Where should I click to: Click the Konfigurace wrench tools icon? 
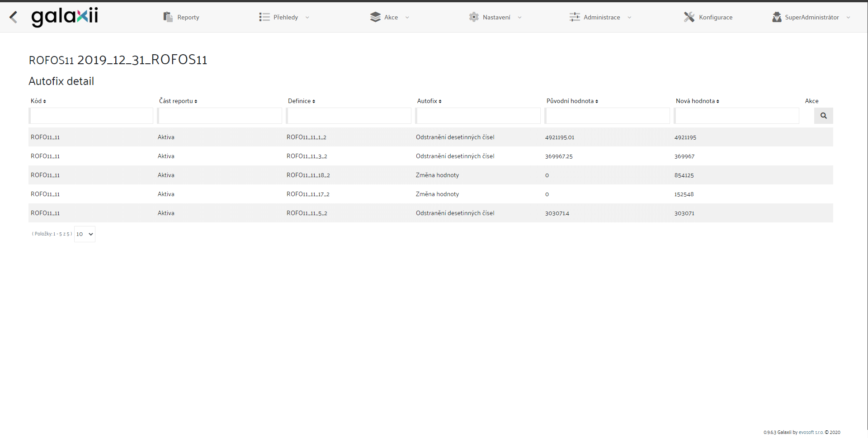[689, 17]
